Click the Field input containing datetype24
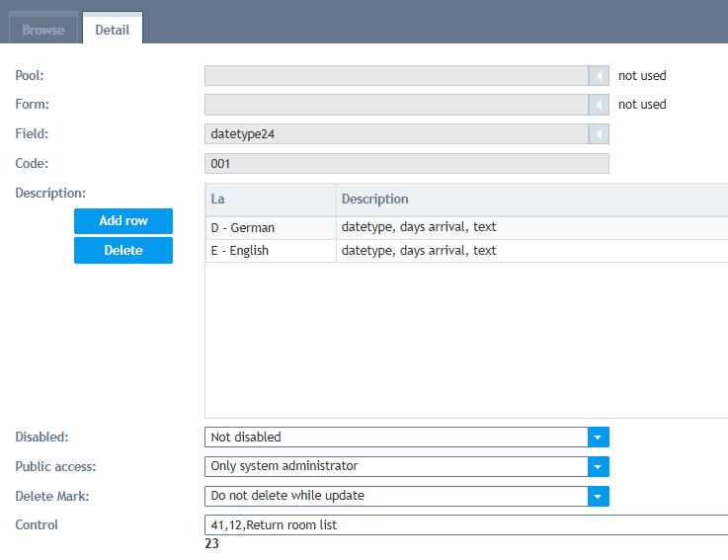Image resolution: width=728 pixels, height=560 pixels. point(395,134)
